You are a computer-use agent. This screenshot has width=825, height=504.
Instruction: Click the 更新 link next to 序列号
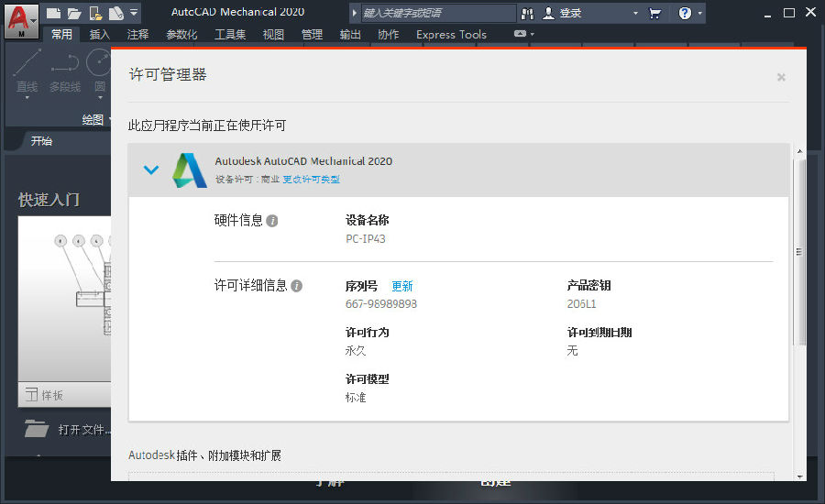(x=402, y=286)
